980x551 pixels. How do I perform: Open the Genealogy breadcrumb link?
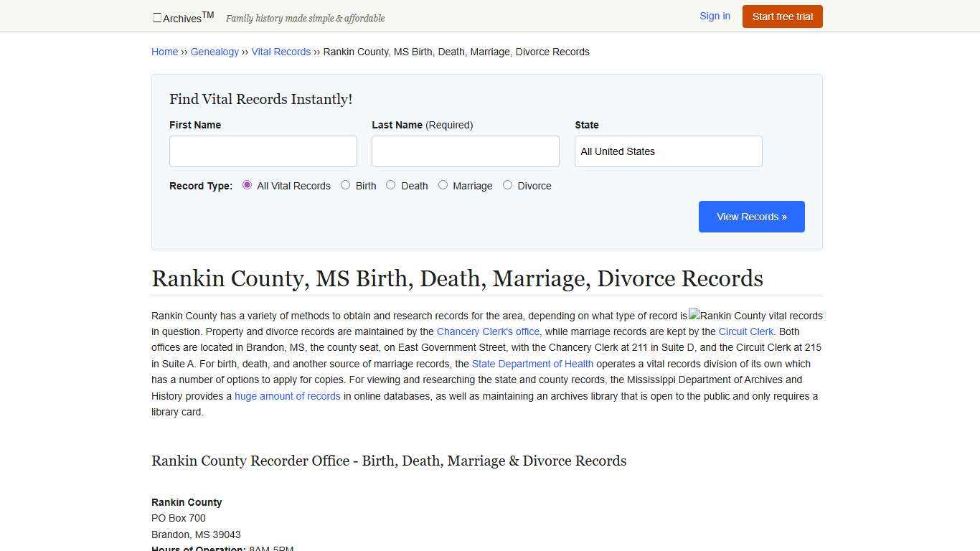coord(215,52)
